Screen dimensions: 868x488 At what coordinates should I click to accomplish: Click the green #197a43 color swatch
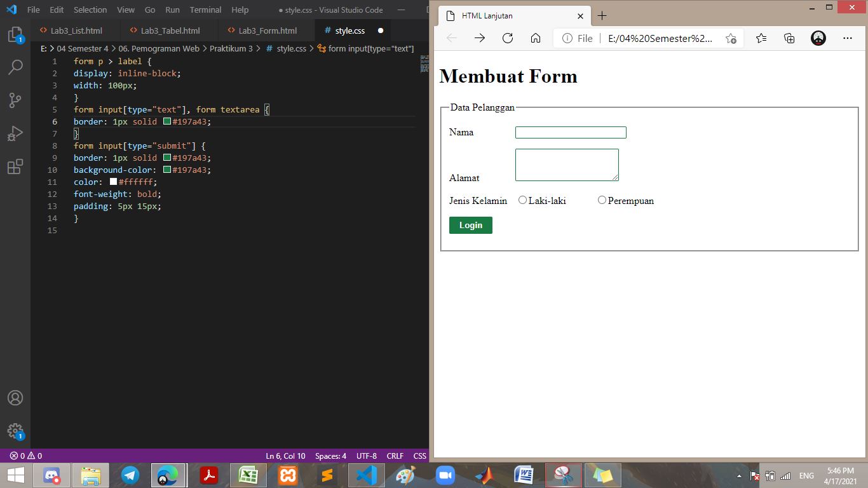point(166,121)
